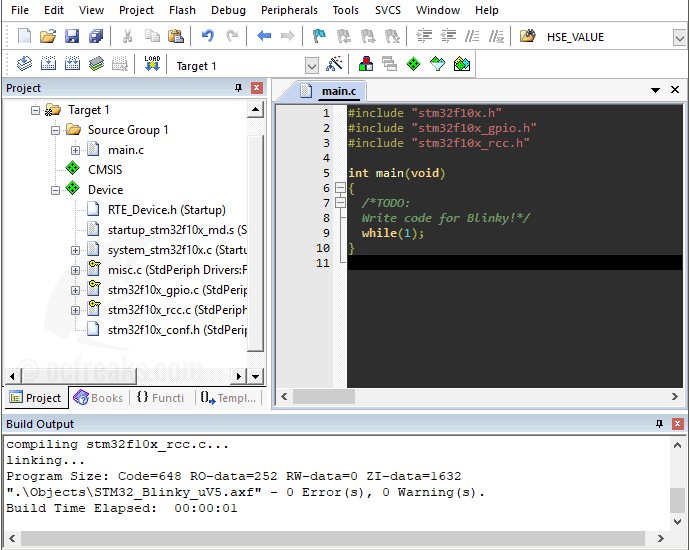Open the Peripherals menu
Image resolution: width=690 pixels, height=550 pixels.
click(289, 10)
